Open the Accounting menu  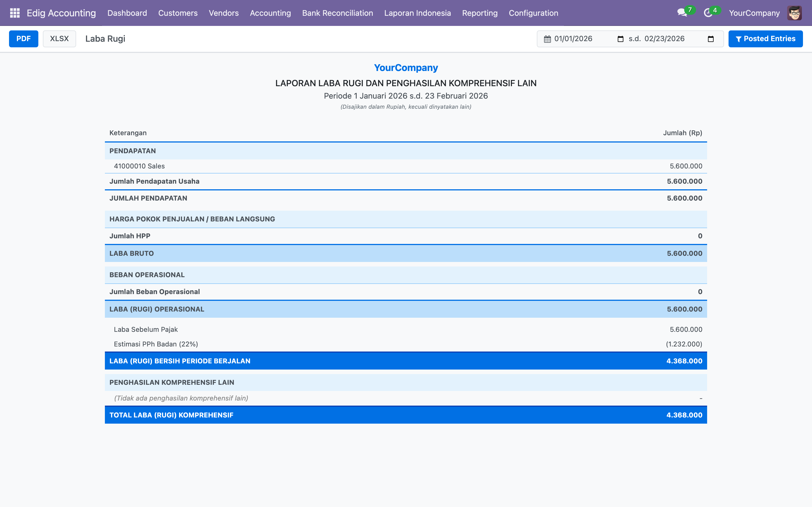coord(270,13)
